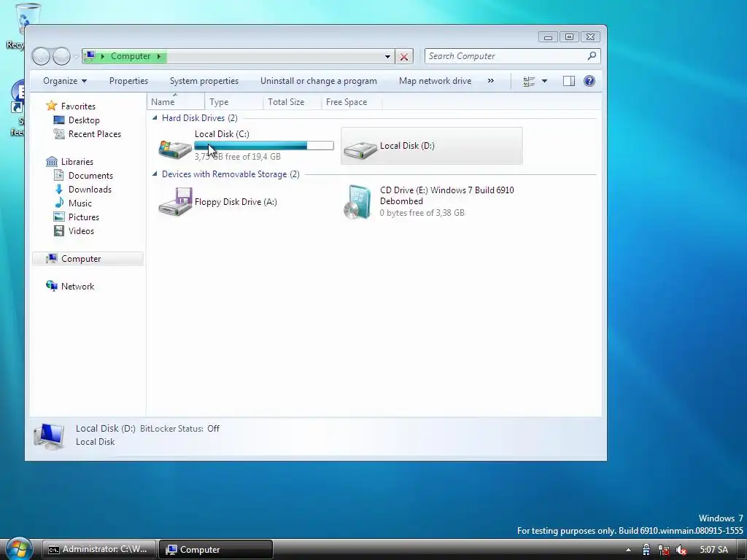Click the Back navigation button

click(41, 56)
